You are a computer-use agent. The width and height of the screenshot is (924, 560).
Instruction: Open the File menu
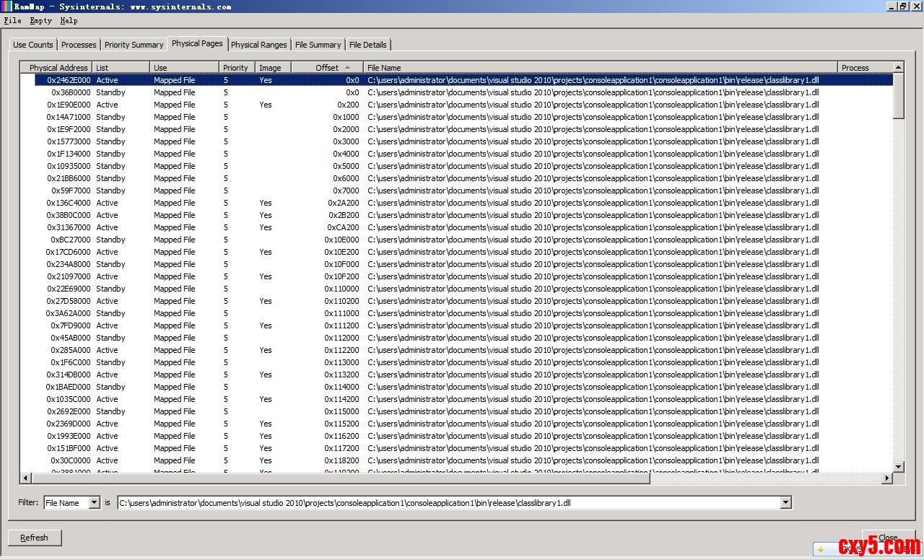click(12, 21)
